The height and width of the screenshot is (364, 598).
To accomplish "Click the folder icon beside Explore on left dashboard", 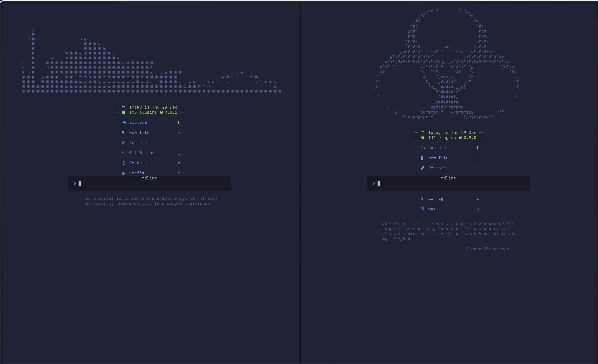I will pos(123,122).
